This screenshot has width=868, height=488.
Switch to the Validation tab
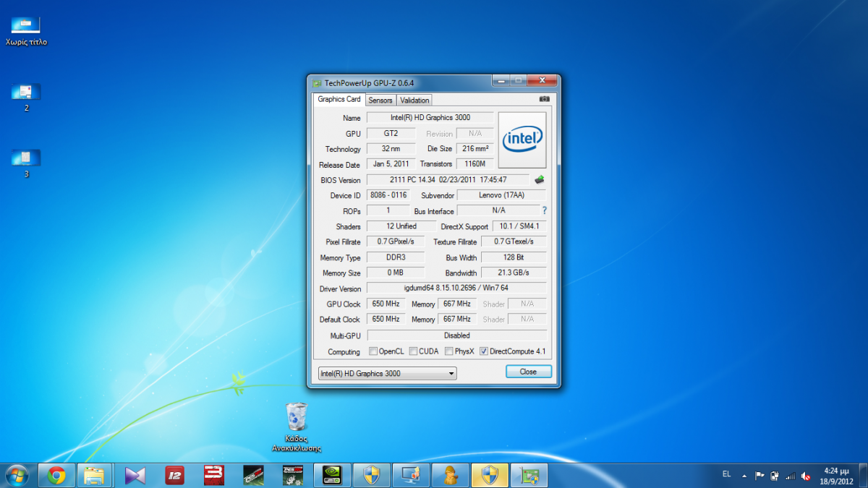[x=414, y=100]
